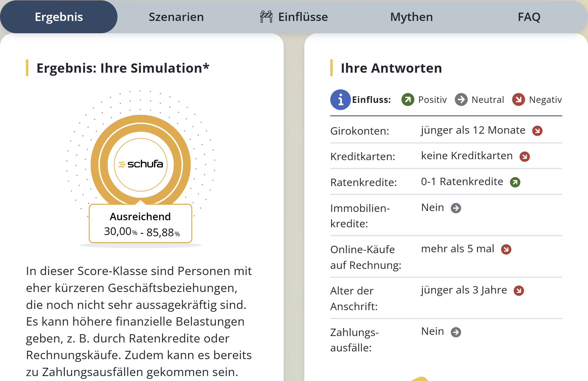
Task: Switch to the Szenarien tab
Action: point(176,17)
